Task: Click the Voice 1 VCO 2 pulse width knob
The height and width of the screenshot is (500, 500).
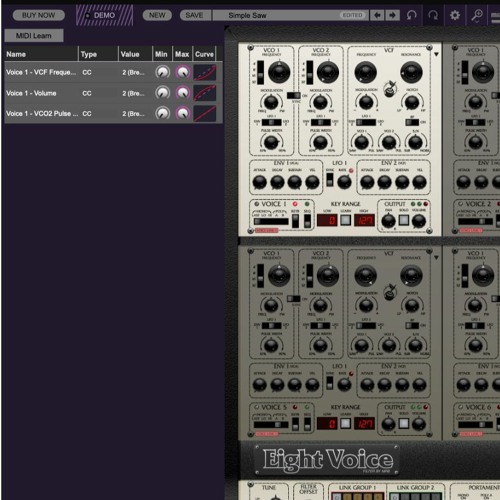Action: (x=320, y=143)
